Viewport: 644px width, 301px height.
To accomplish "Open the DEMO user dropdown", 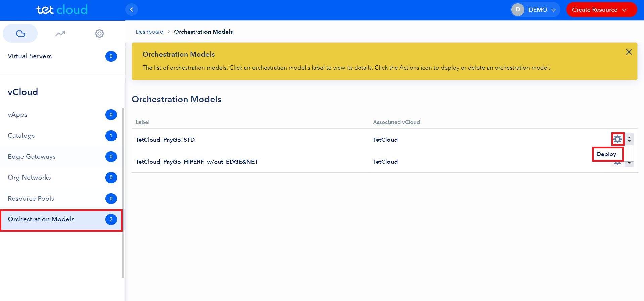I will (536, 10).
